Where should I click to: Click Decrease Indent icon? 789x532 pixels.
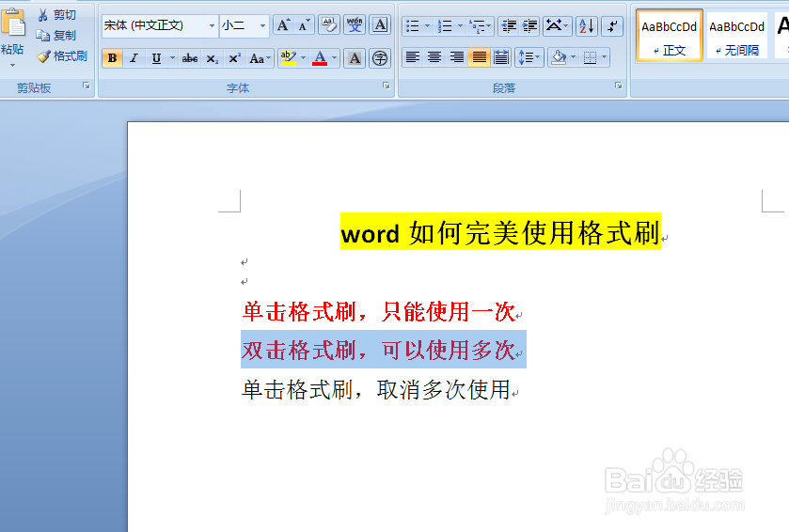tap(509, 26)
